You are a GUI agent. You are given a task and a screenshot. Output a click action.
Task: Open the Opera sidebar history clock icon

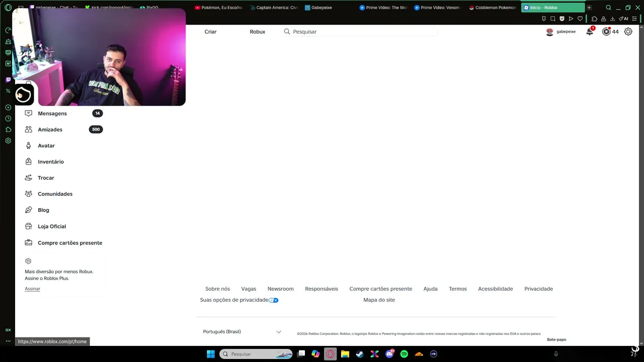(8, 119)
